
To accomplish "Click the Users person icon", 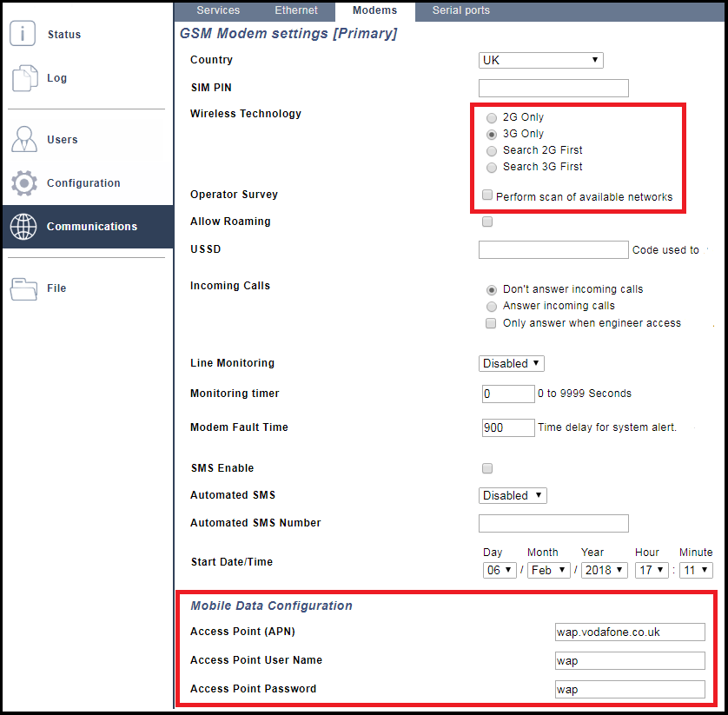I will coord(24,139).
